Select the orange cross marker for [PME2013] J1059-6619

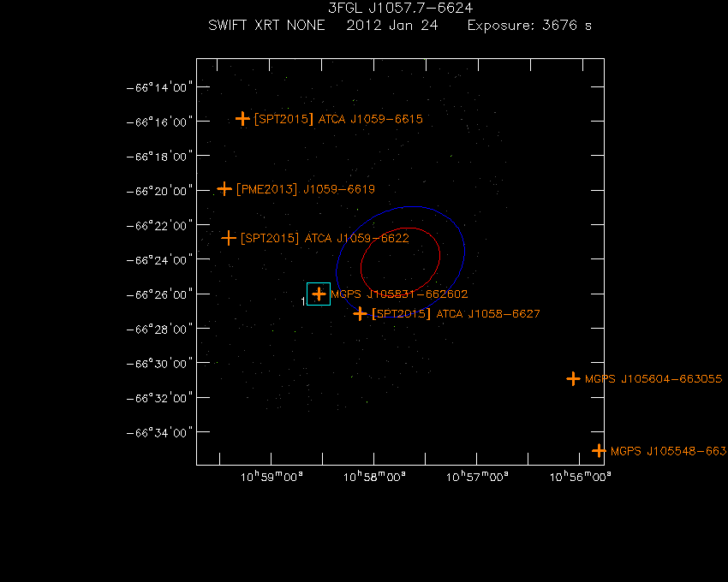click(224, 189)
